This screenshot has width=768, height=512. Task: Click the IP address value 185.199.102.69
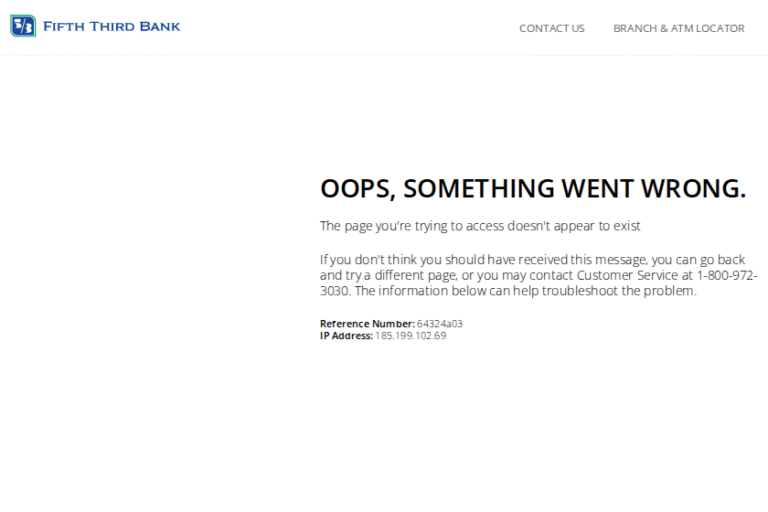click(410, 336)
